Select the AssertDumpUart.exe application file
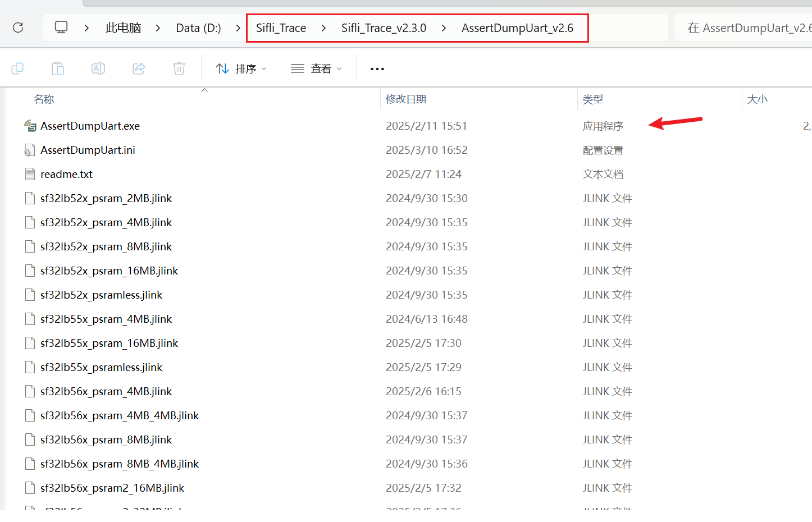 tap(90, 126)
